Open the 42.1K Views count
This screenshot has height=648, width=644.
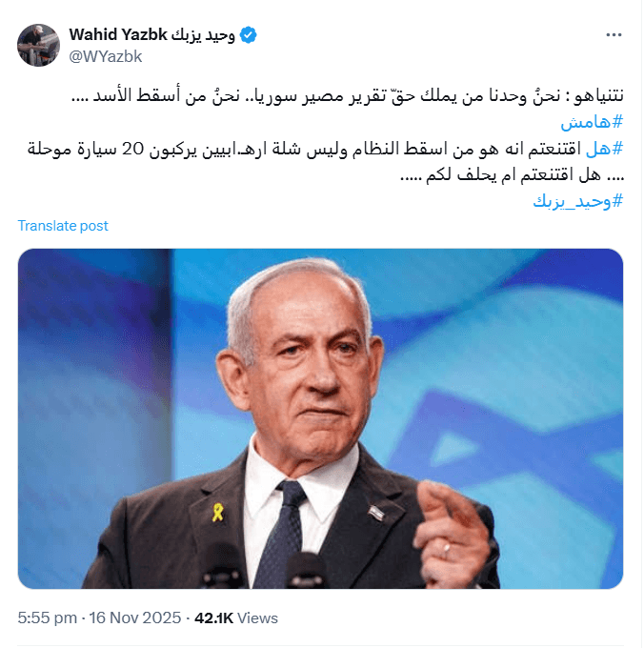[236, 618]
